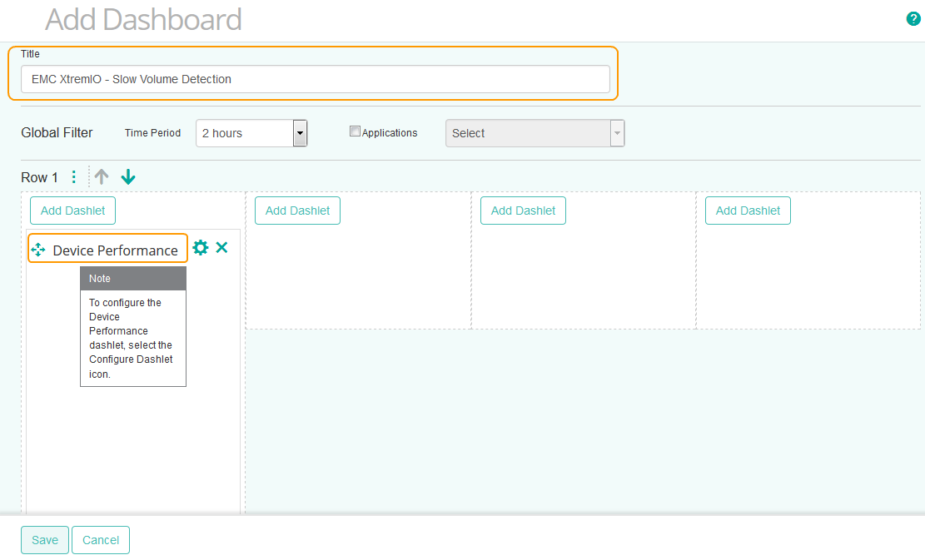This screenshot has height=560, width=925.
Task: Remove Device Performance dashlet with the X icon
Action: [x=221, y=247]
